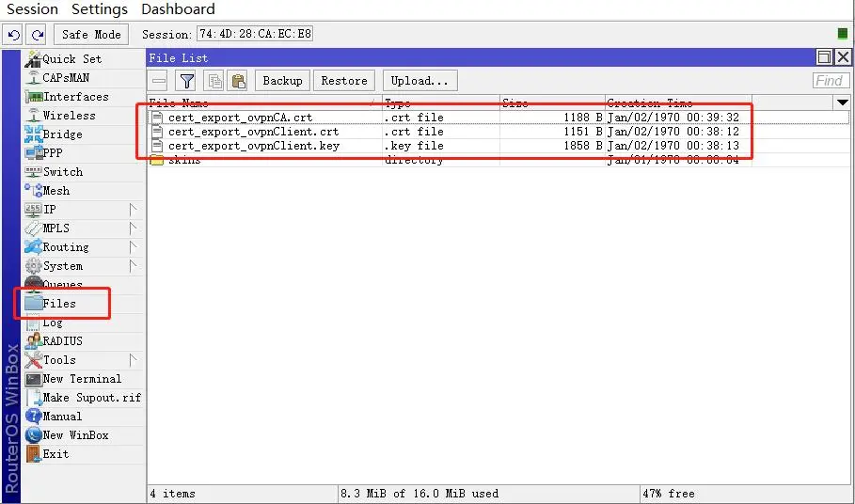Click the remove minus icon in File List

(159, 81)
